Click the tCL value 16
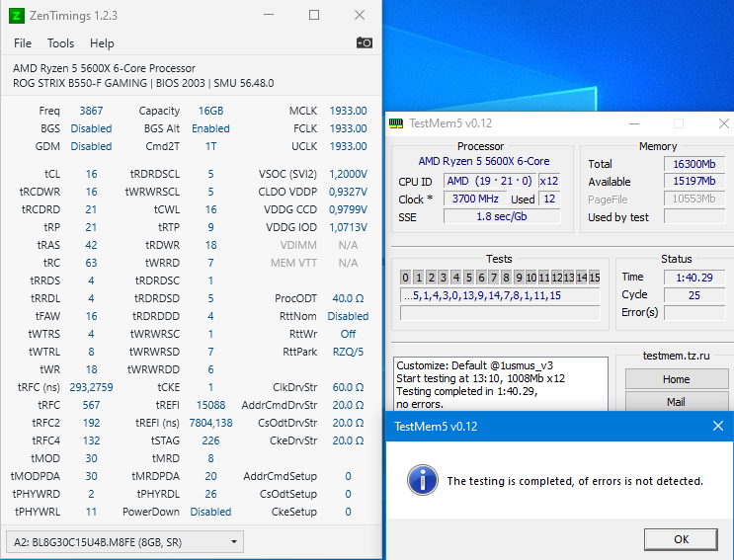 point(91,174)
